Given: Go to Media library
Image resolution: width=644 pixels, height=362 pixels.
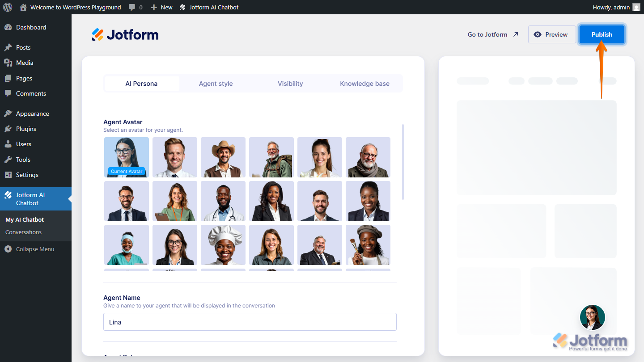Looking at the screenshot, I should click(x=36, y=63).
